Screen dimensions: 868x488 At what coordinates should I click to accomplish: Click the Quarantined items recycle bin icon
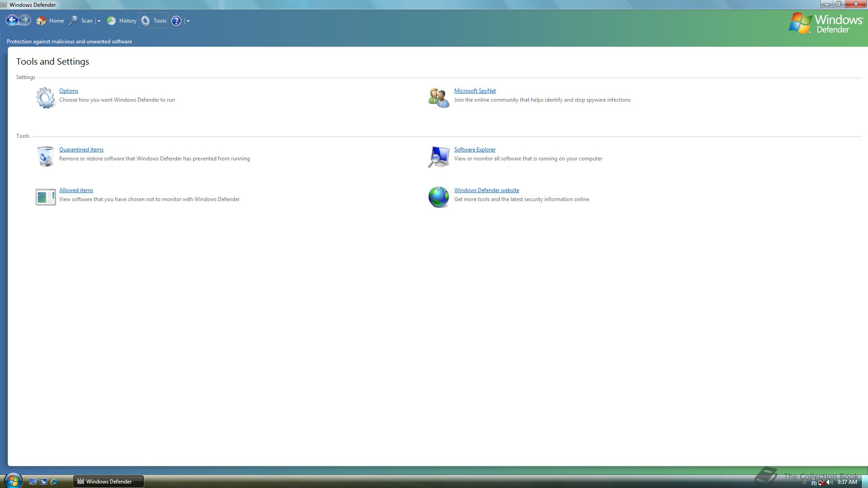[x=45, y=156]
